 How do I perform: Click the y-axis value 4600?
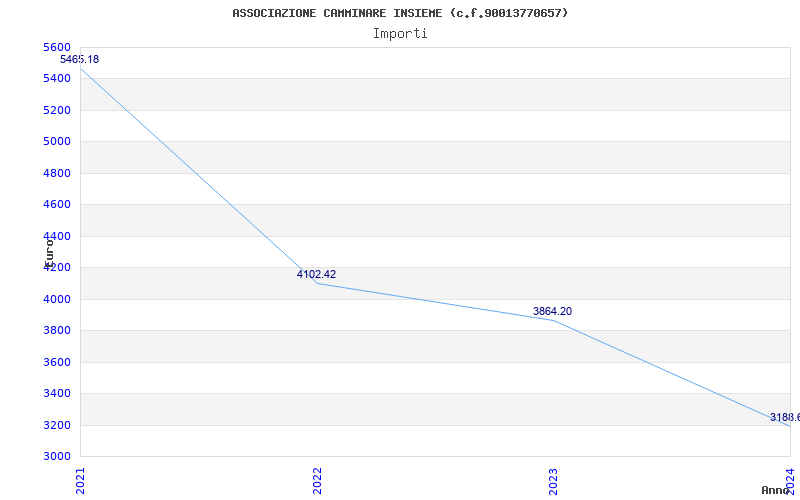click(57, 205)
